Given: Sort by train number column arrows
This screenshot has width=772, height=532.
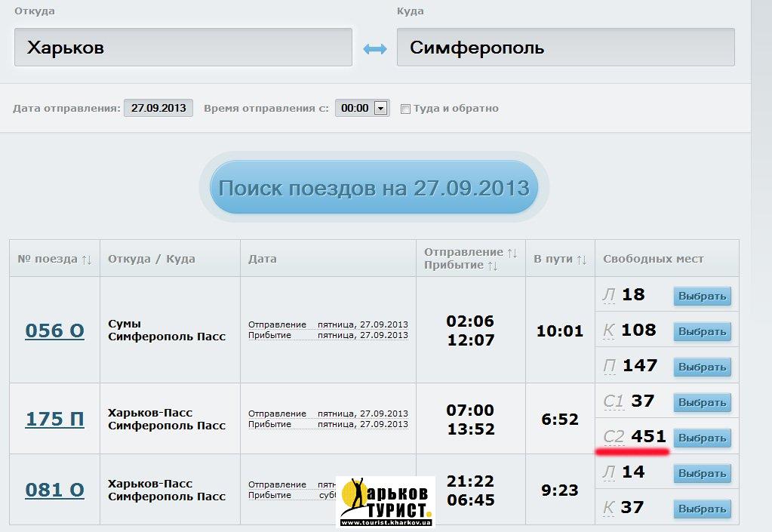Looking at the screenshot, I should (x=86, y=260).
